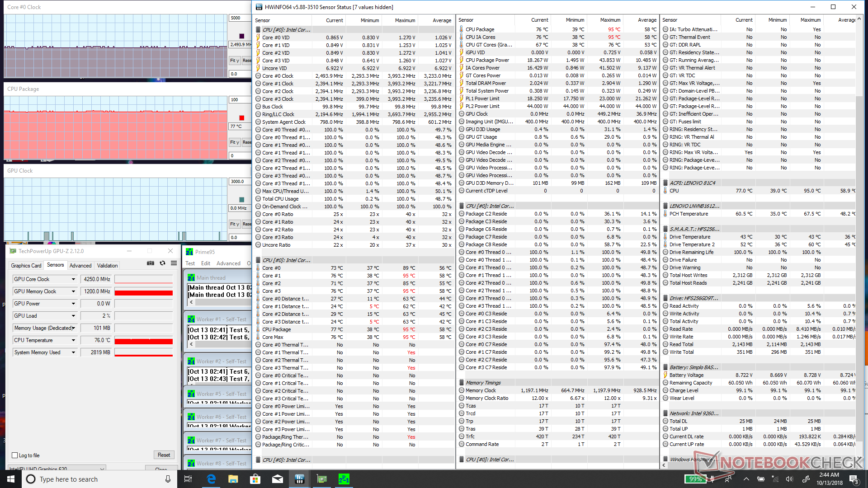The image size is (868, 488).
Task: Pick the CPU Package graph red color swatch
Action: click(x=241, y=117)
